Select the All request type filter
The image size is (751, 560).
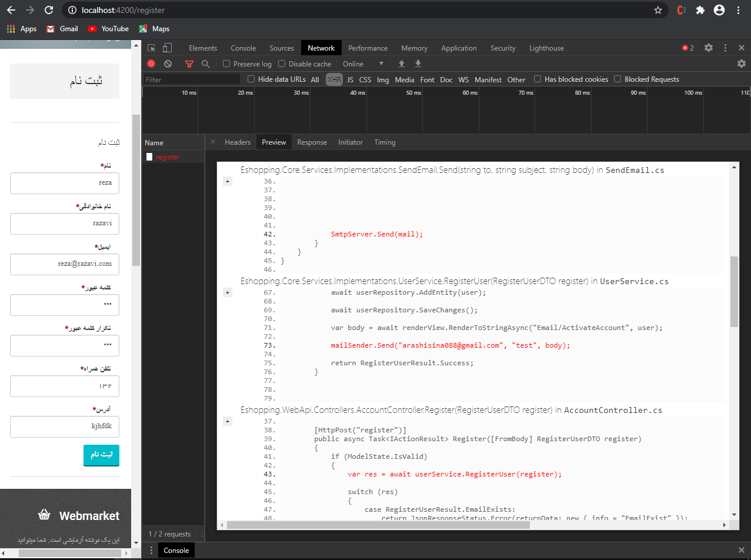[315, 79]
